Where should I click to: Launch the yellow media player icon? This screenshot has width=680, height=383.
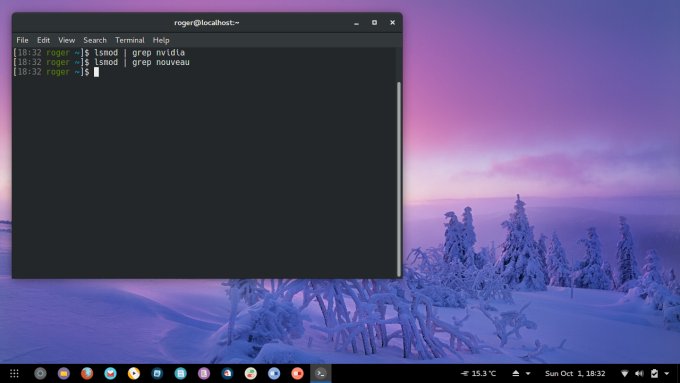pyautogui.click(x=134, y=373)
